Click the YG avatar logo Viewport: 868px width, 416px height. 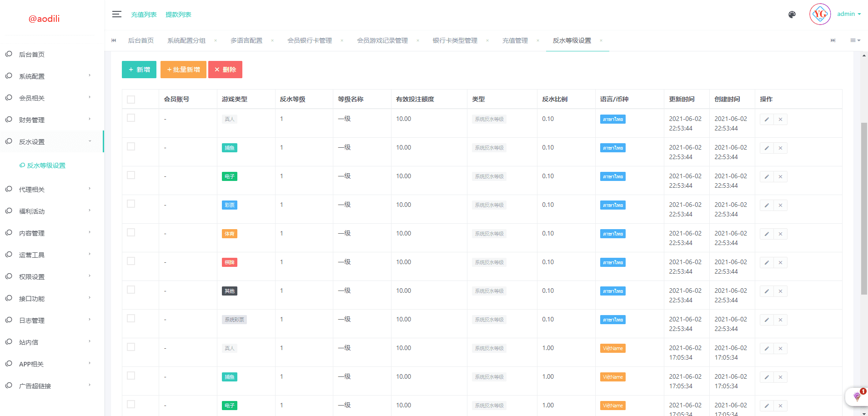pyautogui.click(x=820, y=14)
